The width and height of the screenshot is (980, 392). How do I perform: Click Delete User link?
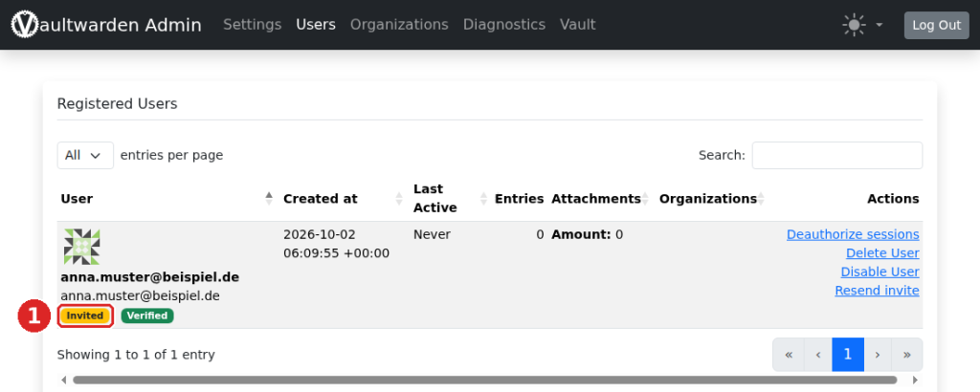point(882,253)
